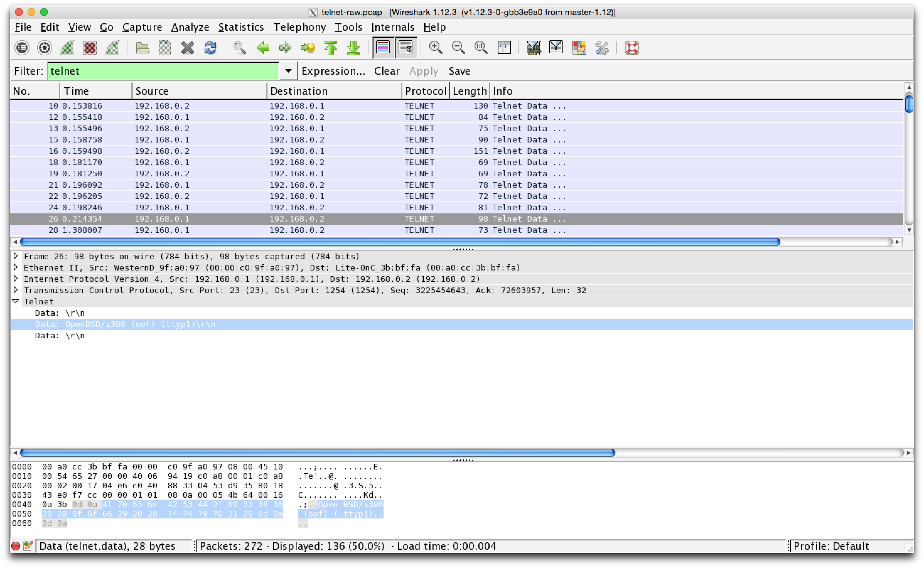Sort by the Length column header
The image size is (924, 568).
point(470,91)
